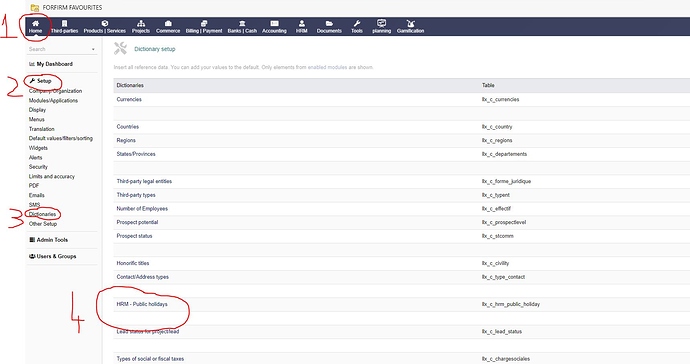Open the search box dropdown arrow
This screenshot has width=690, height=364.
point(93,49)
